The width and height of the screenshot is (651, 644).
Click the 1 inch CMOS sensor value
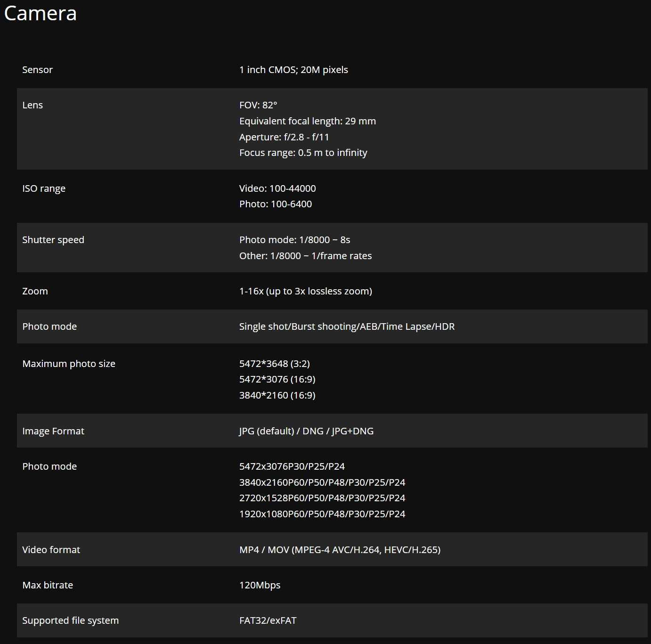[x=293, y=70]
